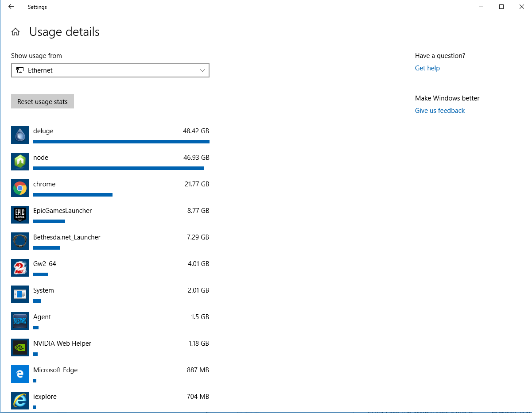The width and height of the screenshot is (532, 413).
Task: Click the node usage bar
Action: pyautogui.click(x=119, y=168)
